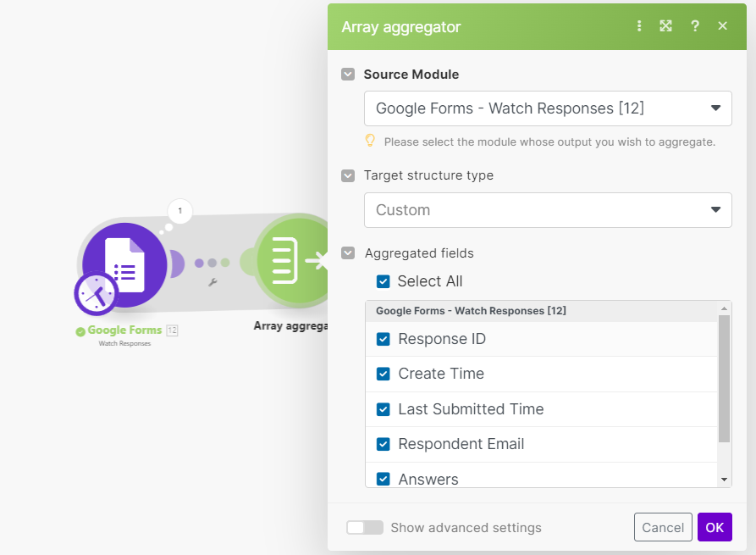
Task: Click the Cancel button
Action: pos(663,527)
